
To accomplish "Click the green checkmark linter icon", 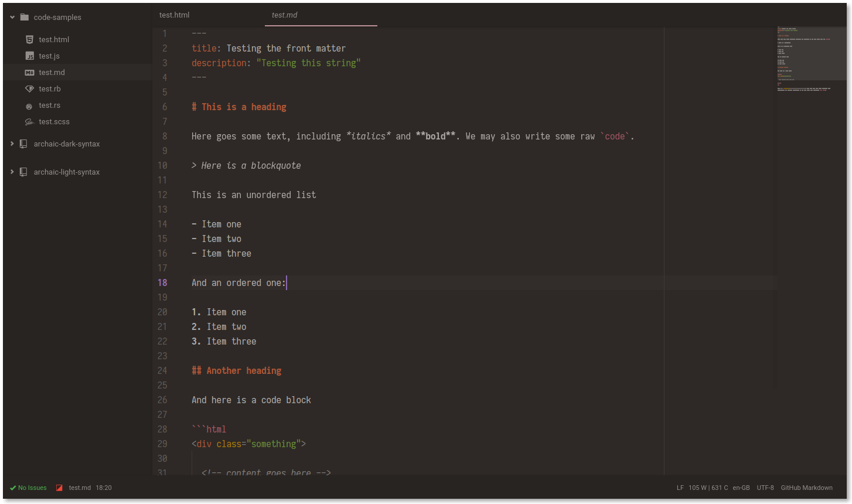I will [13, 488].
